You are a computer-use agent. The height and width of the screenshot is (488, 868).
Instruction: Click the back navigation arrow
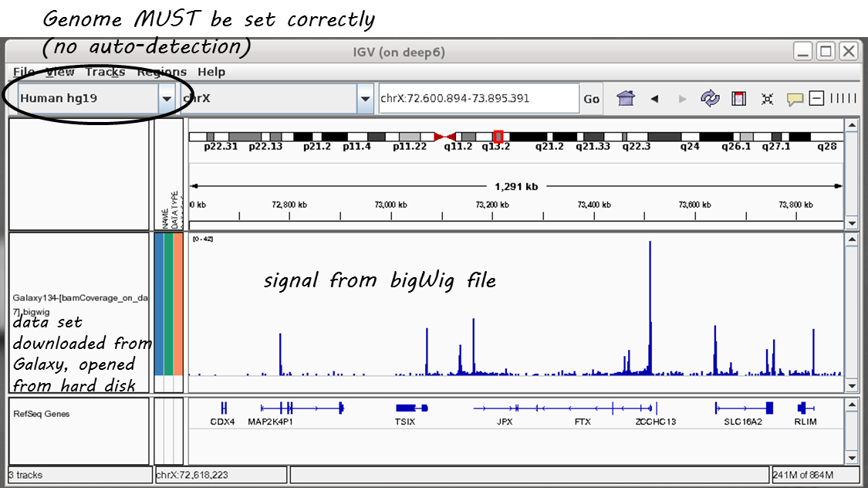click(x=654, y=99)
